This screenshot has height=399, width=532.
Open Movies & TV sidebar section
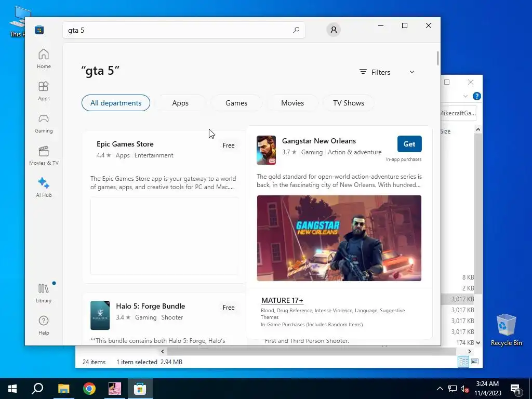tap(44, 155)
